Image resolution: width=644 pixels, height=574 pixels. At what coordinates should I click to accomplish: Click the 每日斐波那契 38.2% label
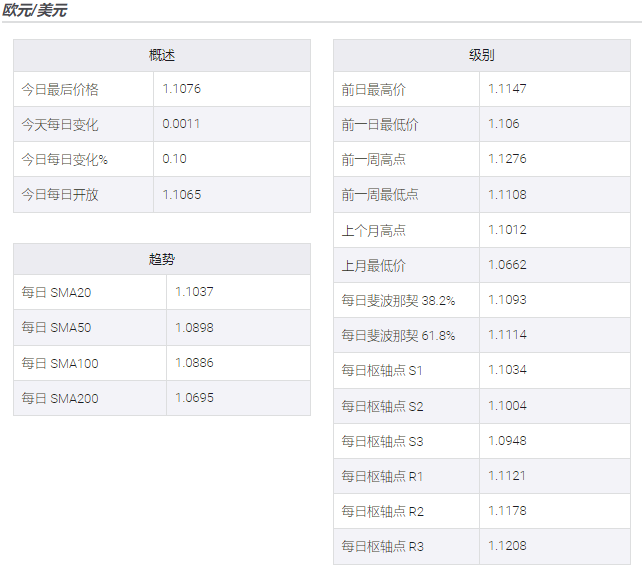click(398, 300)
